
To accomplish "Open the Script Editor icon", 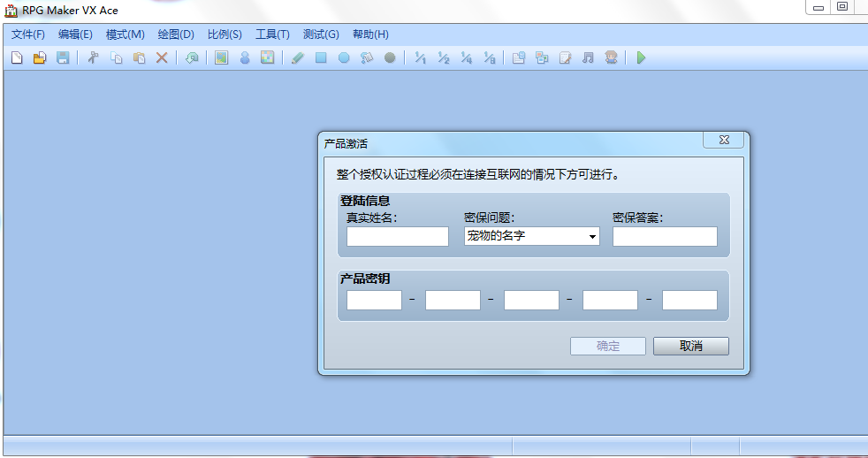I will click(x=565, y=57).
